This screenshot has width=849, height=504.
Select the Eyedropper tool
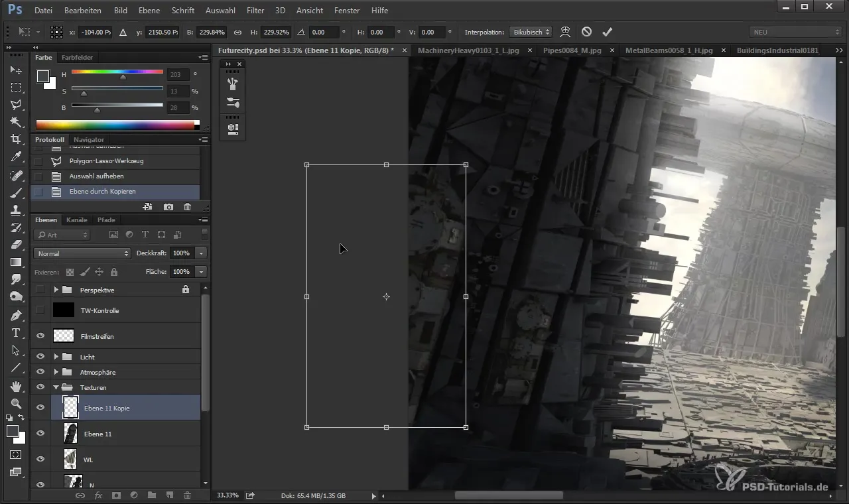(x=16, y=157)
